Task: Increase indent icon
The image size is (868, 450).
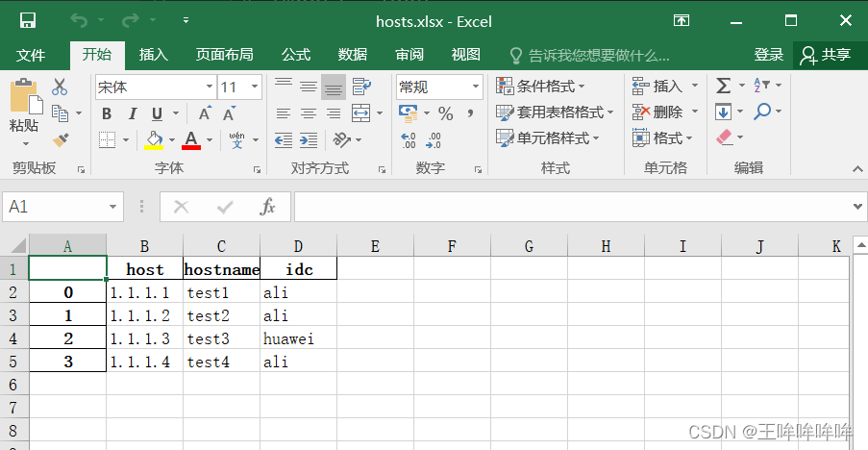Action: point(309,140)
